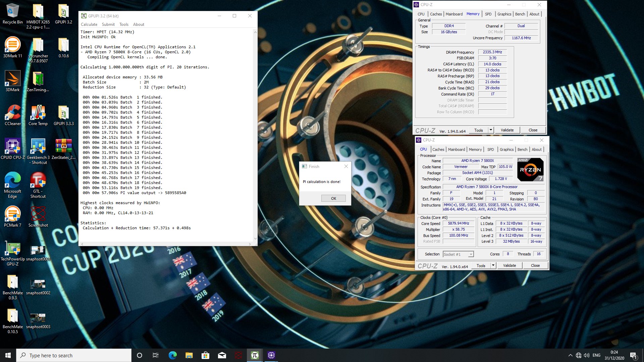Open the GPUPI 3.3.3 folder
This screenshot has width=644, height=362.
point(63,115)
